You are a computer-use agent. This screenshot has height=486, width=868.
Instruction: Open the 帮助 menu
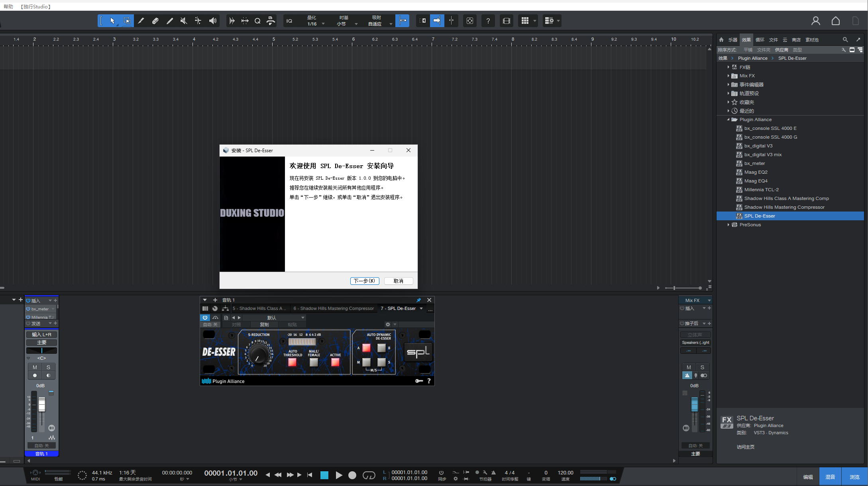tap(8, 6)
